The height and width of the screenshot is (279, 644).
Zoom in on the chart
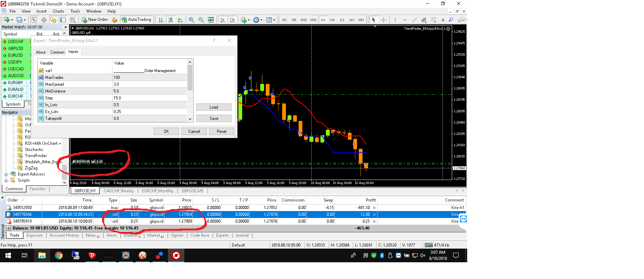click(192, 20)
